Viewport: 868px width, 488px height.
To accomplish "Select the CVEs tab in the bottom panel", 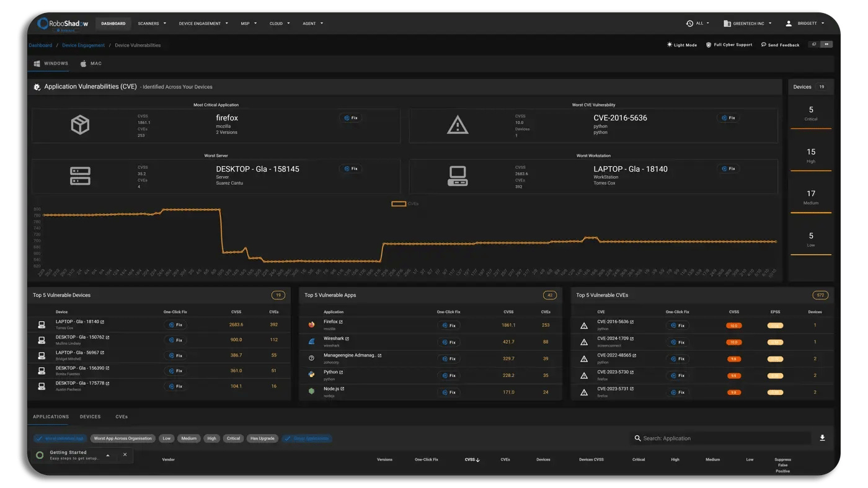I will [x=122, y=417].
